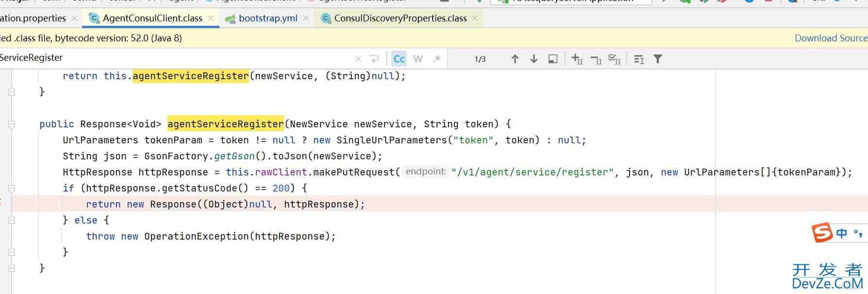
Task: Click the toJson method call
Action: (x=290, y=156)
